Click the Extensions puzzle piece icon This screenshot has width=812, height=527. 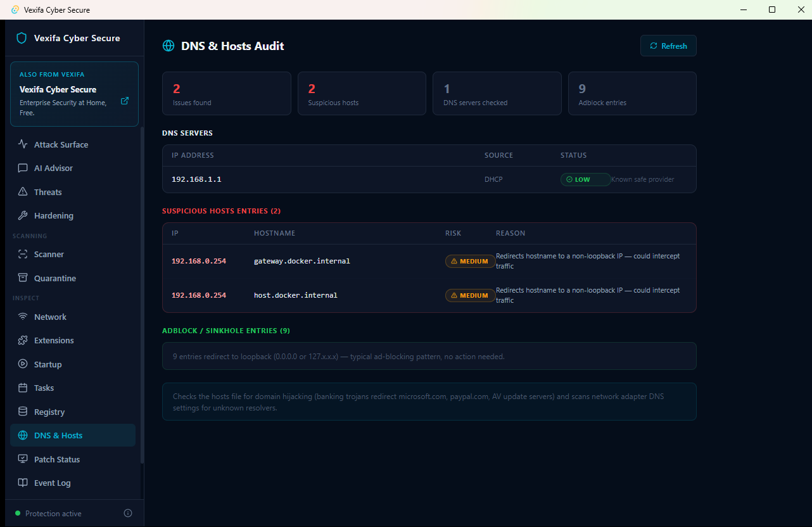click(23, 340)
